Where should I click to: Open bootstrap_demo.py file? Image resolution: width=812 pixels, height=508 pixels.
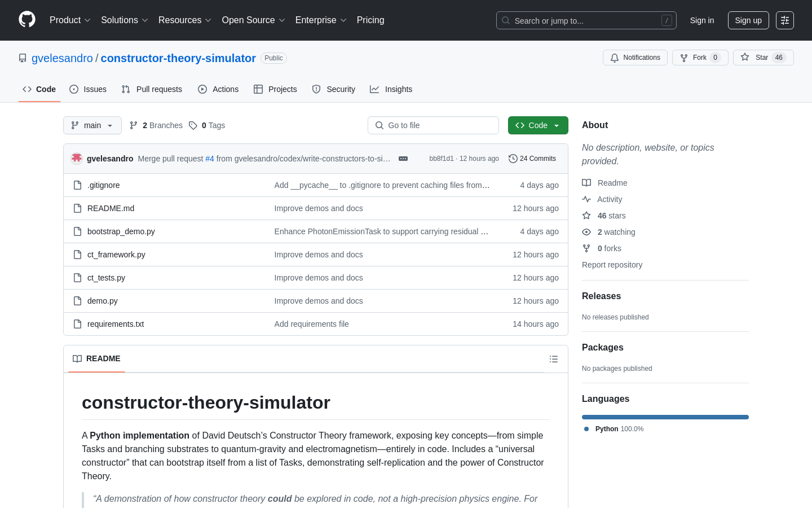(121, 231)
